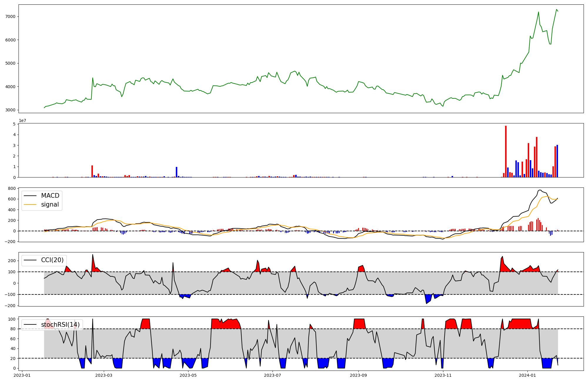The height and width of the screenshot is (382, 588).
Task: Click the 400 tick on MACD axis
Action: click(12, 210)
